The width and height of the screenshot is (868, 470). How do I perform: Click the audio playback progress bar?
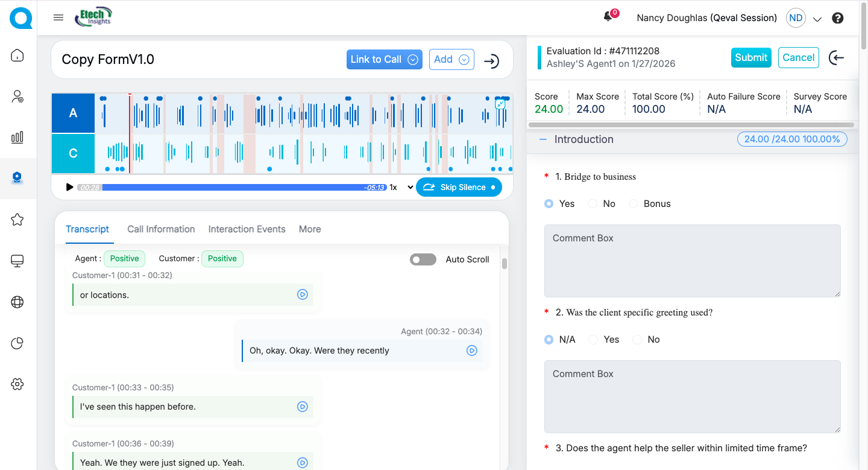pyautogui.click(x=241, y=188)
